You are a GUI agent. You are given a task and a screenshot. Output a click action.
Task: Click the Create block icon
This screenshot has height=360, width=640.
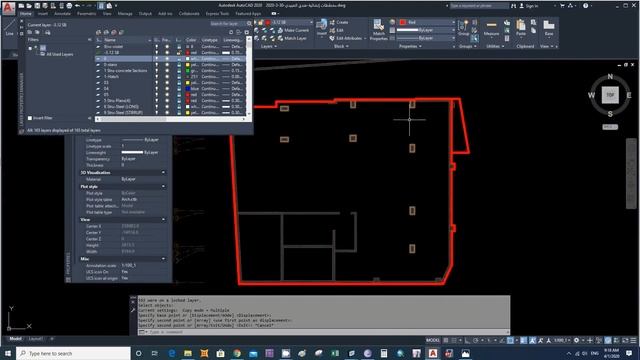tap(332, 22)
